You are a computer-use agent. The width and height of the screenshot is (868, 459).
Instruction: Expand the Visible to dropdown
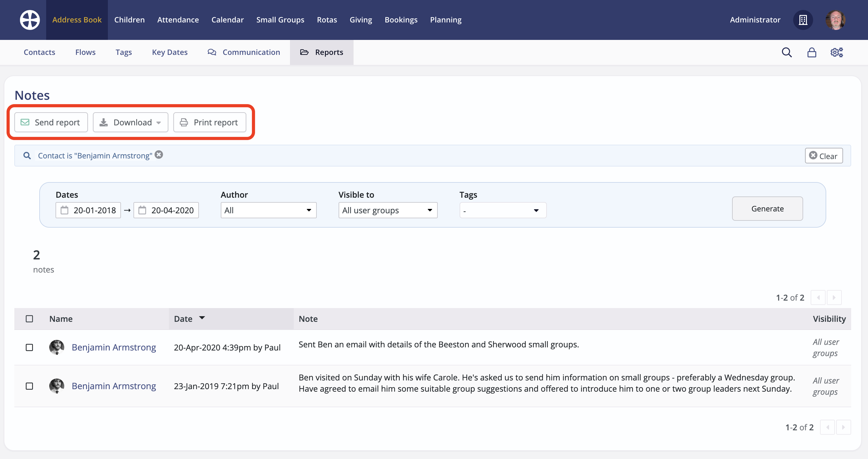pyautogui.click(x=388, y=210)
